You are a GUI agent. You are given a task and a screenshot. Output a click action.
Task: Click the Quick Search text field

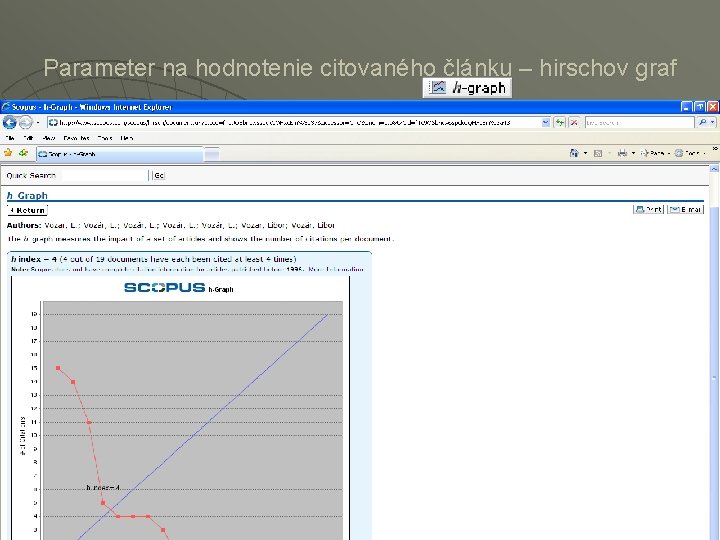point(105,175)
